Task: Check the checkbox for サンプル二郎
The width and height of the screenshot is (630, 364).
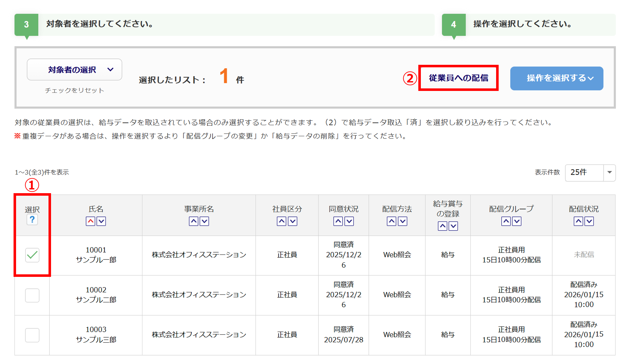Action: [x=32, y=295]
